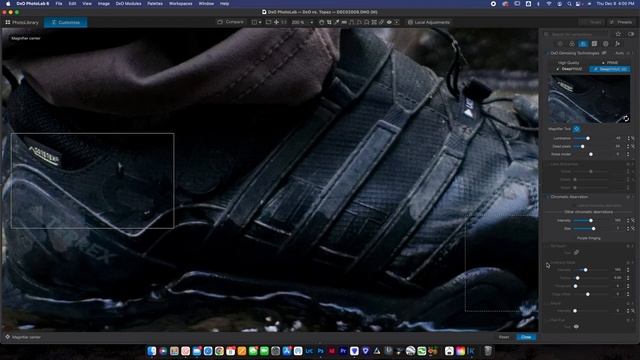Switch to the PhotoLibrary tab
Viewport: 640px width, 360px height.
tap(22, 22)
